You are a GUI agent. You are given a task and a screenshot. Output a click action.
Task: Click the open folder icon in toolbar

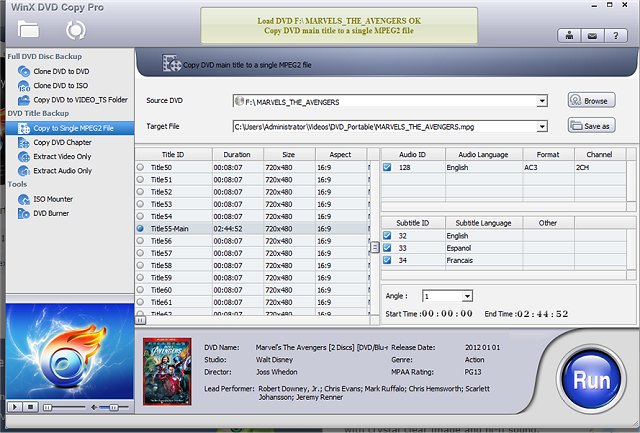(x=29, y=28)
